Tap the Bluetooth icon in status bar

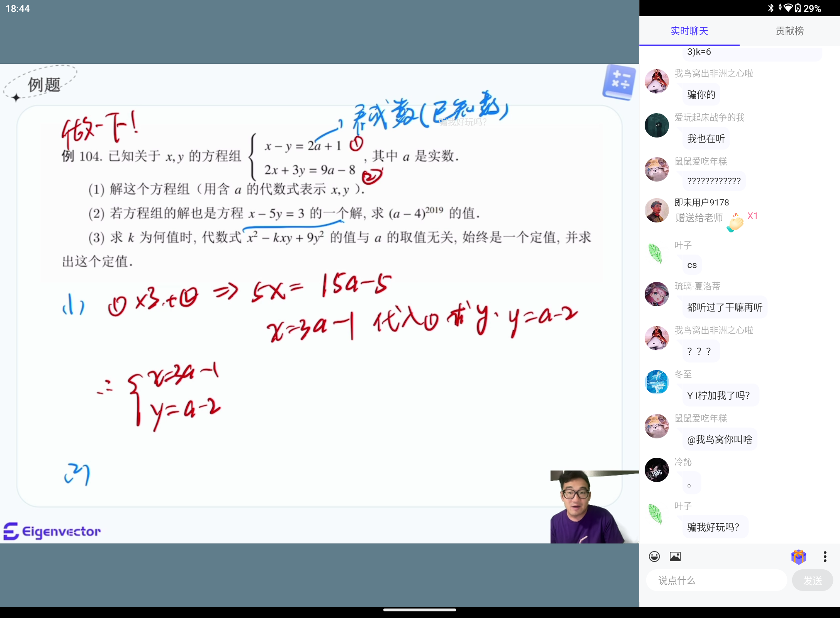point(771,8)
